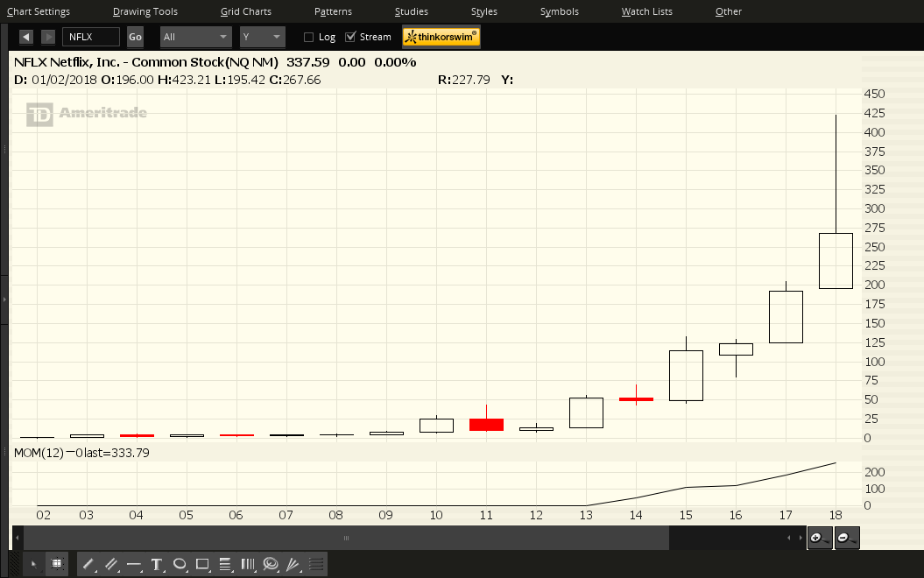Open the Watch Lists menu

(x=646, y=11)
